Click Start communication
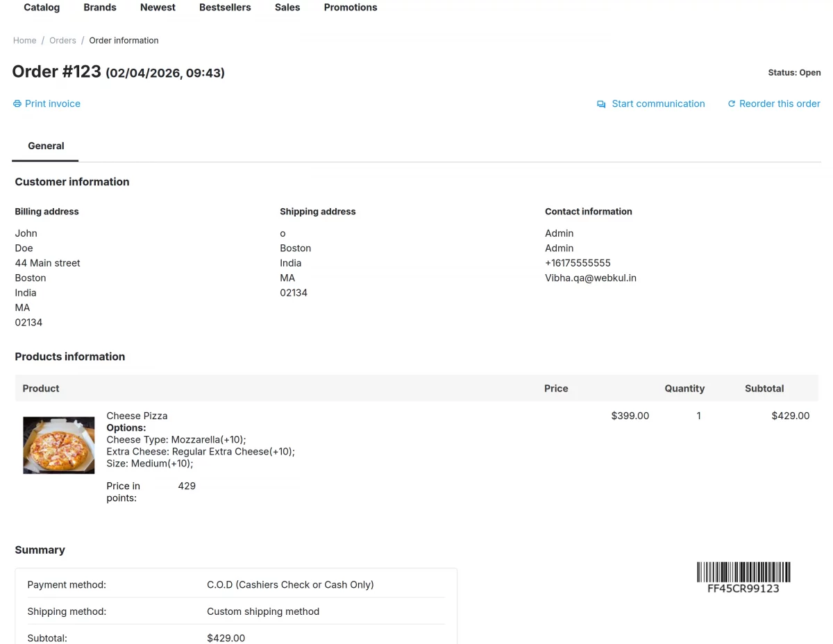Image resolution: width=833 pixels, height=644 pixels. click(658, 103)
